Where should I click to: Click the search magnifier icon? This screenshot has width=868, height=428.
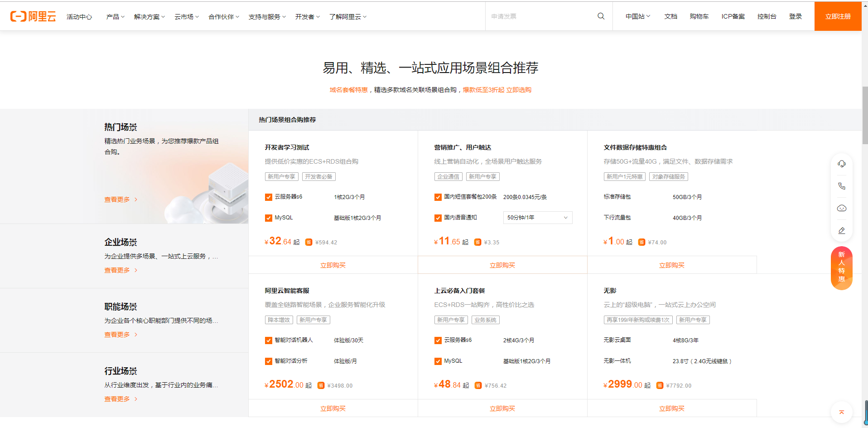pos(601,16)
